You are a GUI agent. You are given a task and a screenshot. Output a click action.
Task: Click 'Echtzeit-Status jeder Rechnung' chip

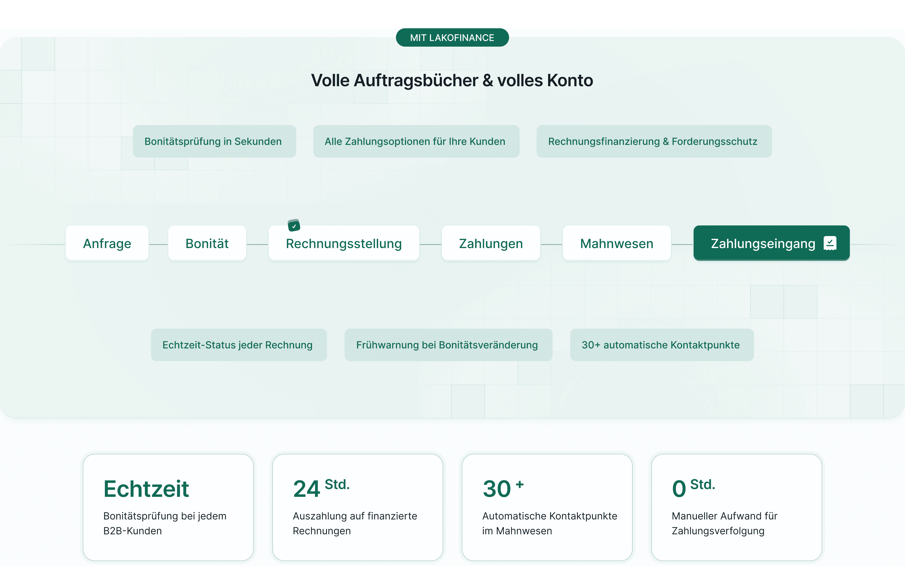(x=239, y=345)
